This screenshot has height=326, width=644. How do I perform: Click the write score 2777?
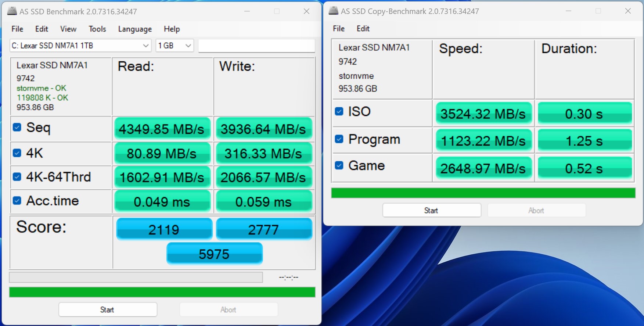click(264, 229)
